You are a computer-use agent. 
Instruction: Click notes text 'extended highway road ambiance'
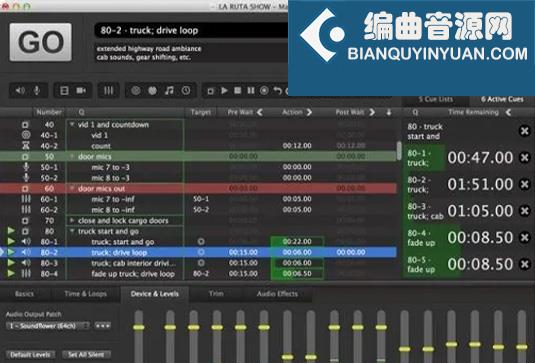(x=149, y=49)
